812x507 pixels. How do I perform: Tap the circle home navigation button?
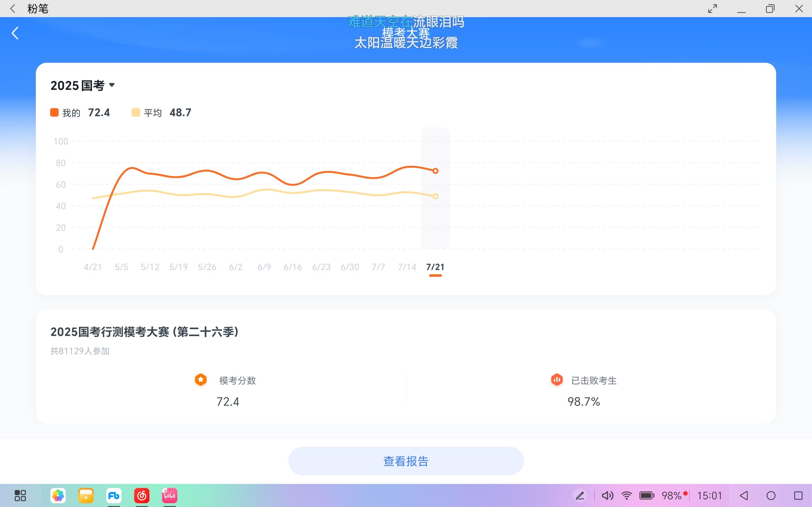(771, 495)
